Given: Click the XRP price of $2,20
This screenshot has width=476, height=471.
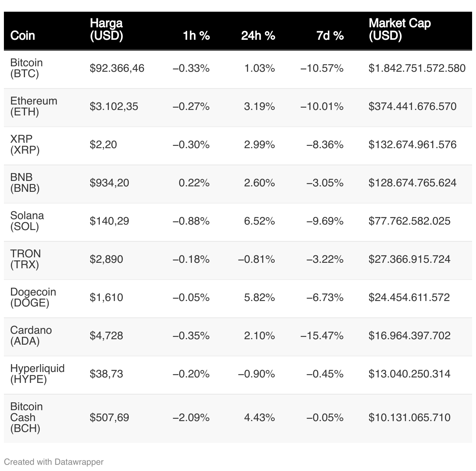Looking at the screenshot, I should coord(103,145).
